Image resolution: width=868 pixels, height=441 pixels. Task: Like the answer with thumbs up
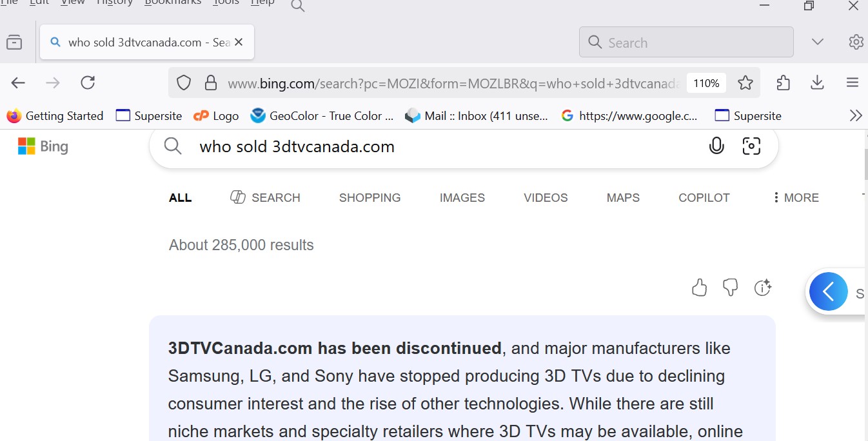click(699, 288)
